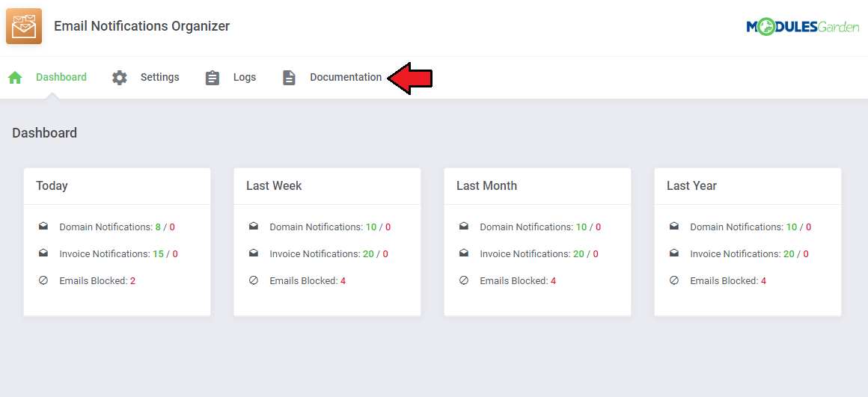This screenshot has width=868, height=397.
Task: Click Today's Emails Blocked value 2
Action: pyautogui.click(x=133, y=281)
